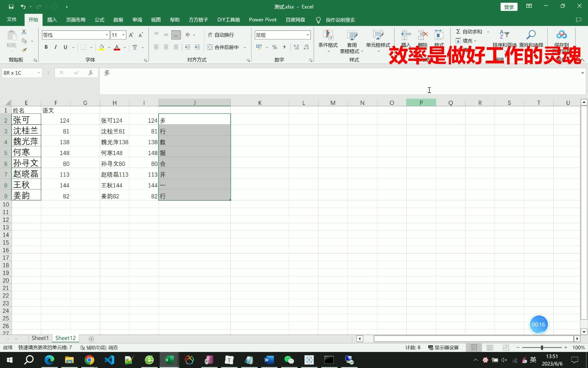
Task: Open the number format dropdown showing 常规
Action: click(306, 35)
